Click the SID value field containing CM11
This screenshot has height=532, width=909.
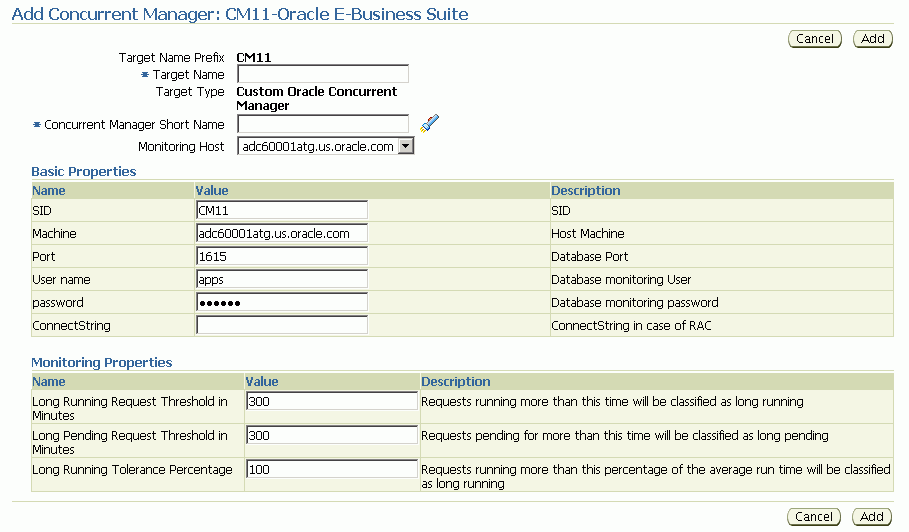point(282,210)
